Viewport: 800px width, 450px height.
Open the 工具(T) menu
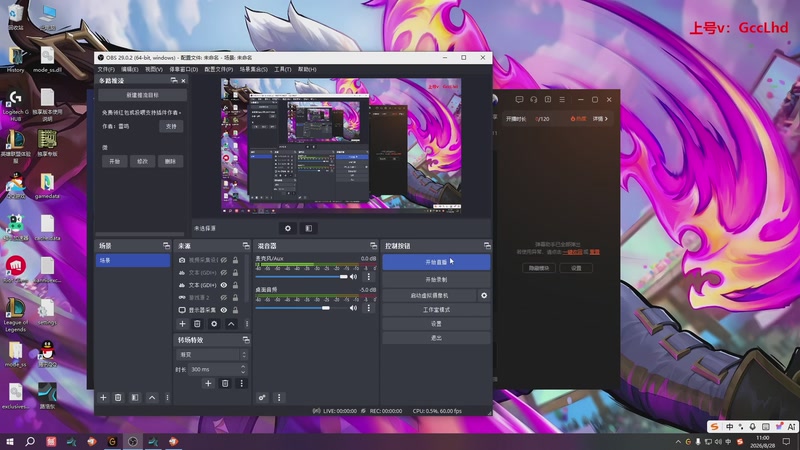283,69
